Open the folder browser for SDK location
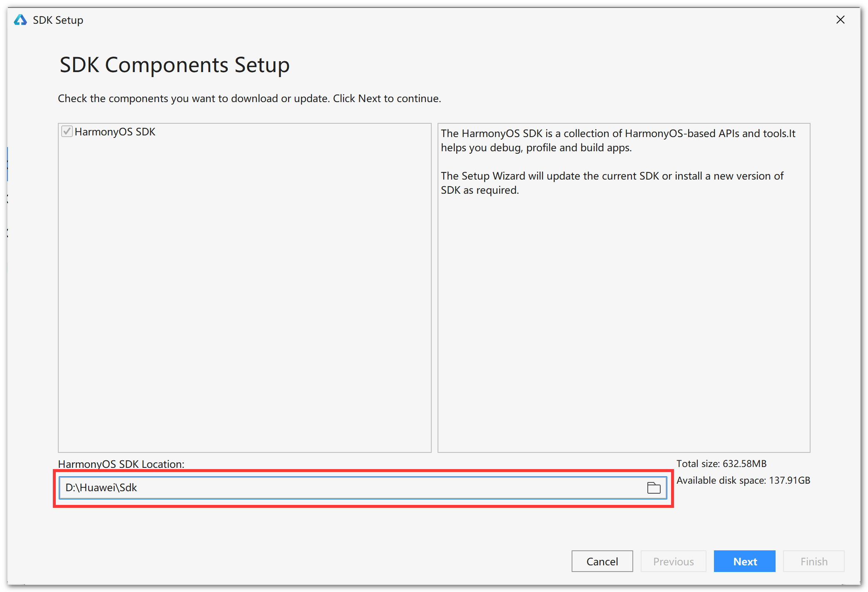868x592 pixels. pyautogui.click(x=654, y=487)
